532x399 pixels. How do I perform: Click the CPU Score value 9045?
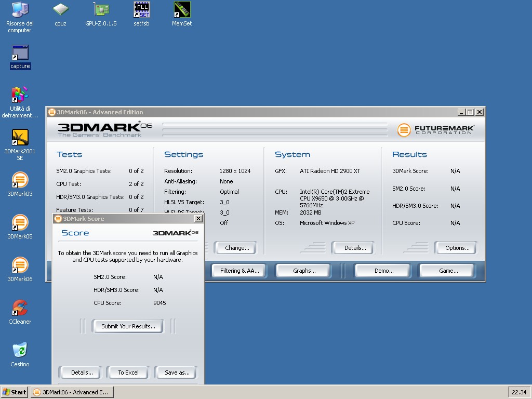(159, 303)
